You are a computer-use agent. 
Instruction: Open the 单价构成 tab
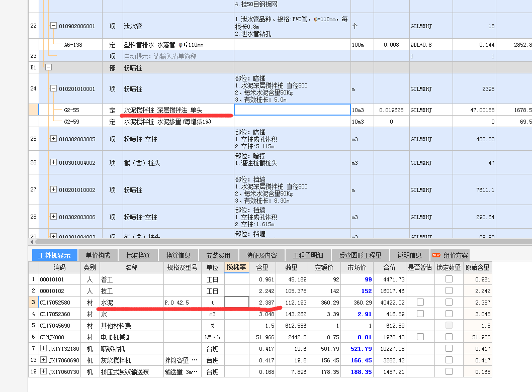98,255
